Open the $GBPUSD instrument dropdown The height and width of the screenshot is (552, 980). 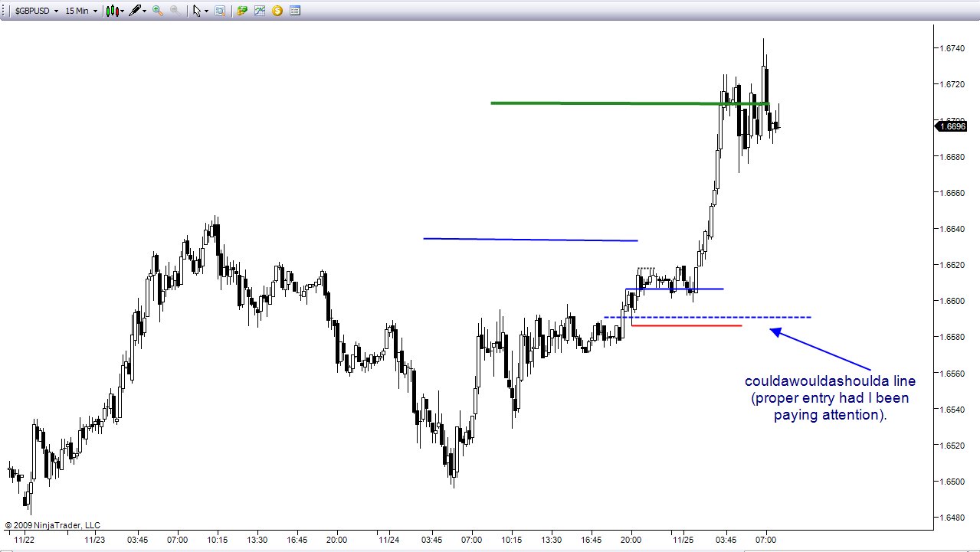coord(36,11)
